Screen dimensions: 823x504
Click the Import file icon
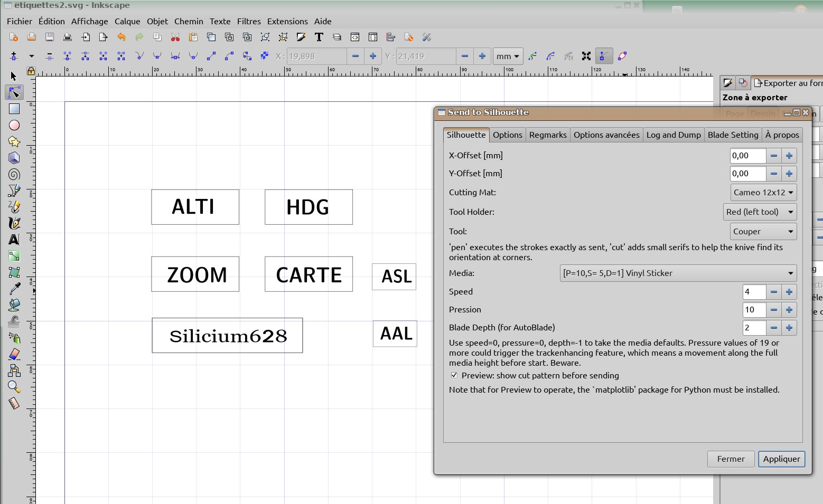tap(86, 37)
